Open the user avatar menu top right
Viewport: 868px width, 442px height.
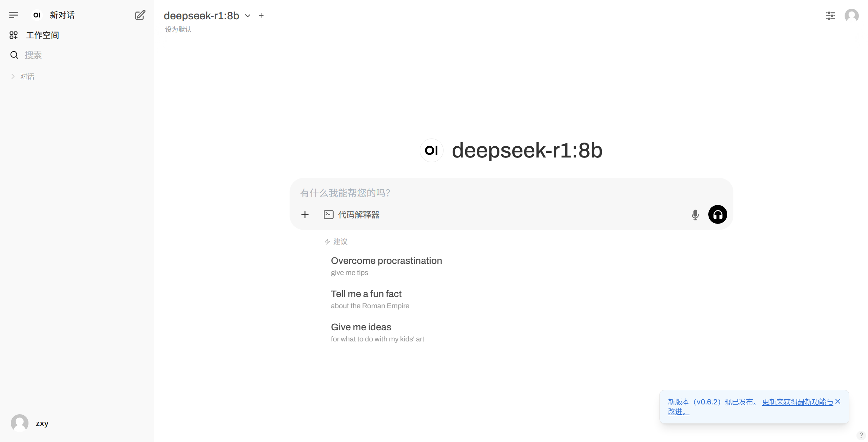click(x=851, y=16)
